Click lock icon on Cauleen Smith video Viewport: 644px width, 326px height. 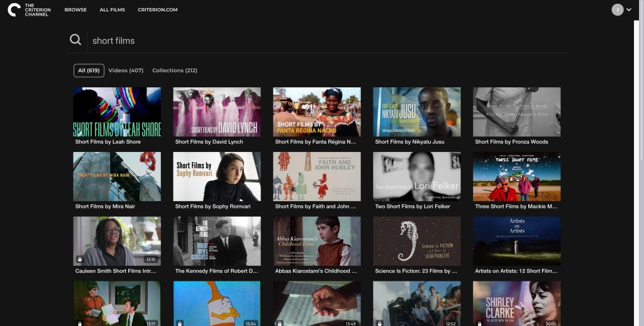tap(80, 259)
